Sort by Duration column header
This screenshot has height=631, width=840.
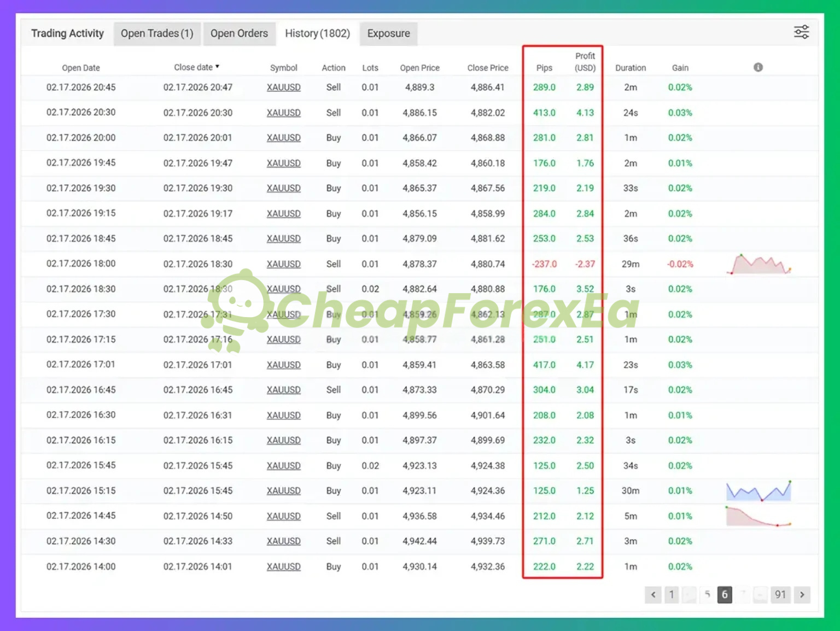[x=631, y=68]
